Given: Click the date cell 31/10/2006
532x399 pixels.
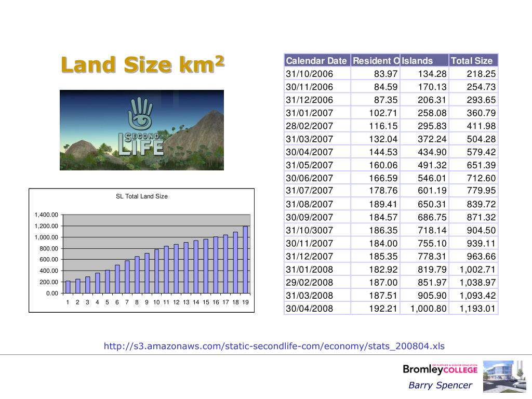Looking at the screenshot, I should coord(310,74).
